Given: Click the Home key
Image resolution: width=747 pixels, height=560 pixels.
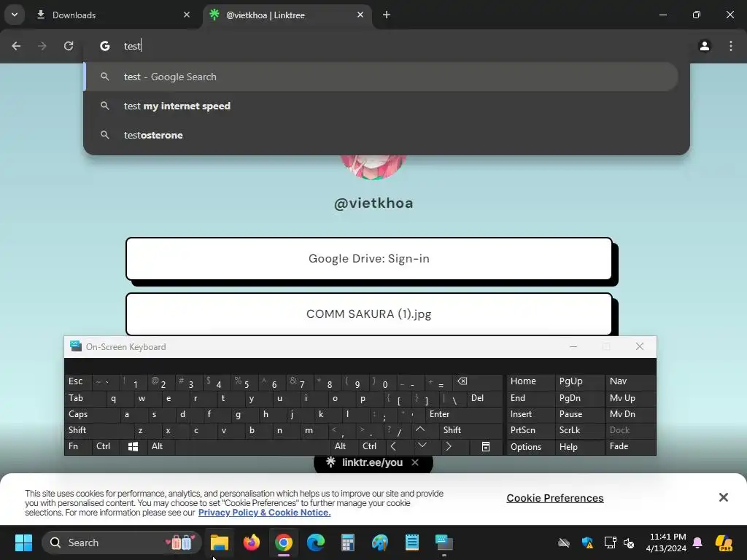Looking at the screenshot, I should coord(530,382).
